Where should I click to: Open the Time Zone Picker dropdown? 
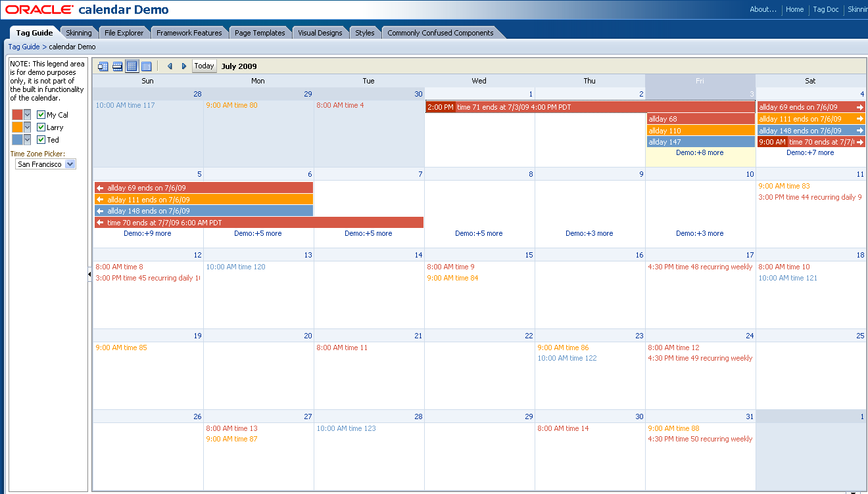[46, 164]
